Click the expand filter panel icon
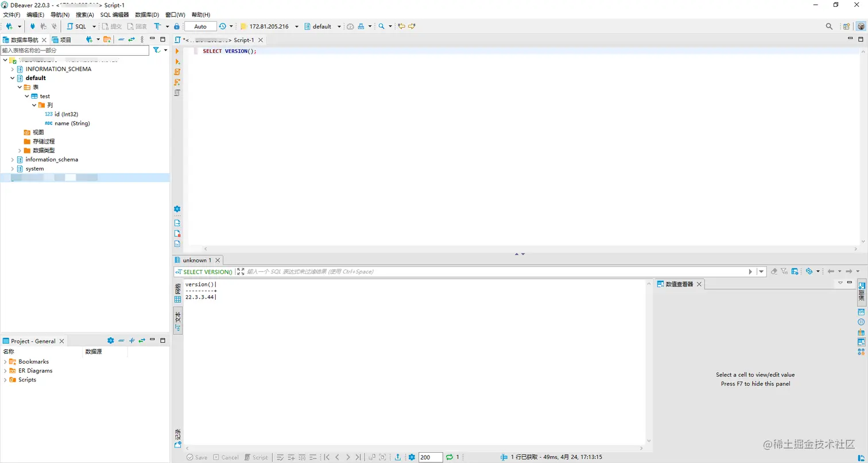The width and height of the screenshot is (868, 463). tap(241, 272)
